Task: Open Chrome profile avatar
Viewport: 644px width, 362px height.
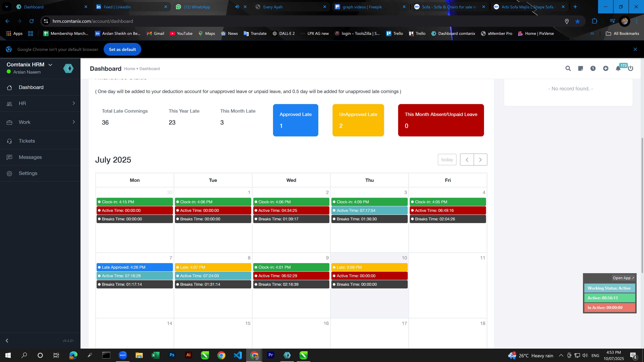Action: pos(624,21)
